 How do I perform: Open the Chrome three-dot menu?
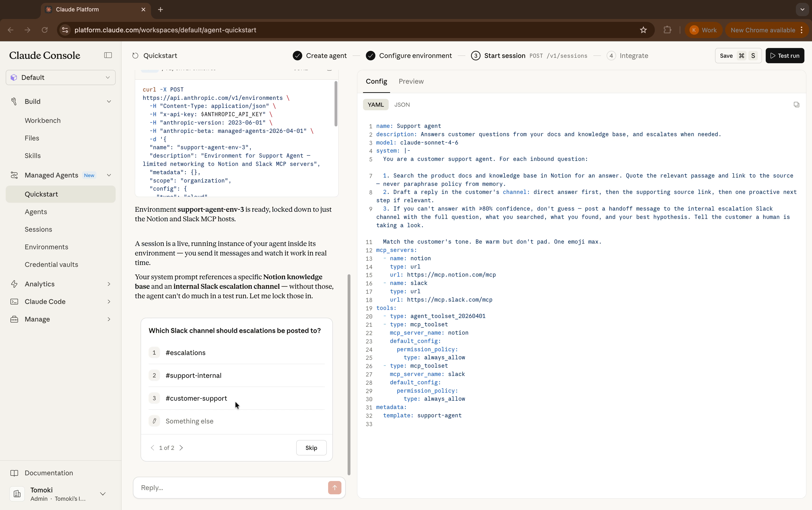[802, 30]
